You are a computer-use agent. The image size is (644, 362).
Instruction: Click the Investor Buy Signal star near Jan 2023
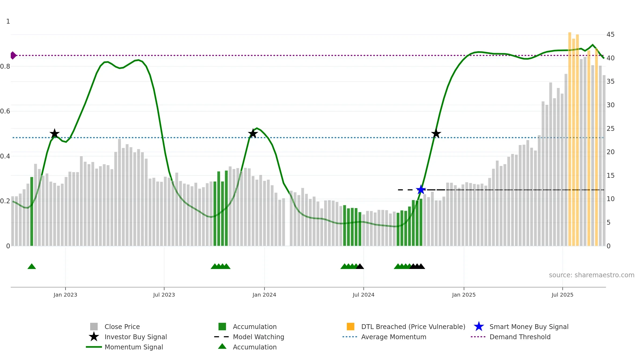[x=54, y=134]
